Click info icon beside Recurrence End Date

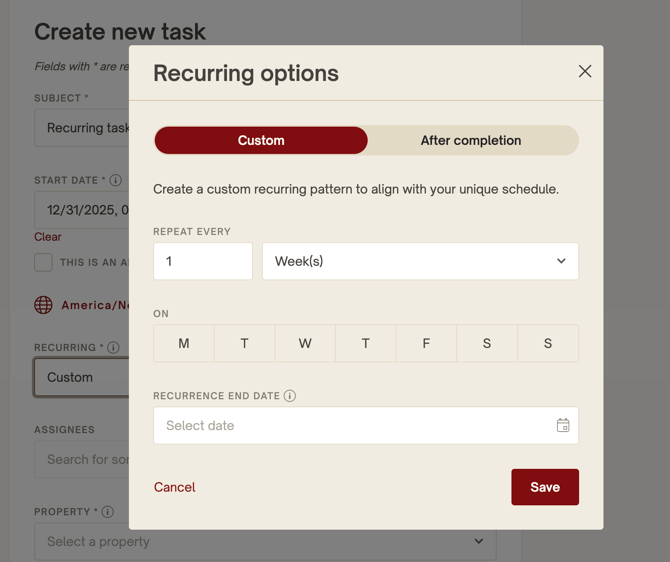(x=290, y=396)
